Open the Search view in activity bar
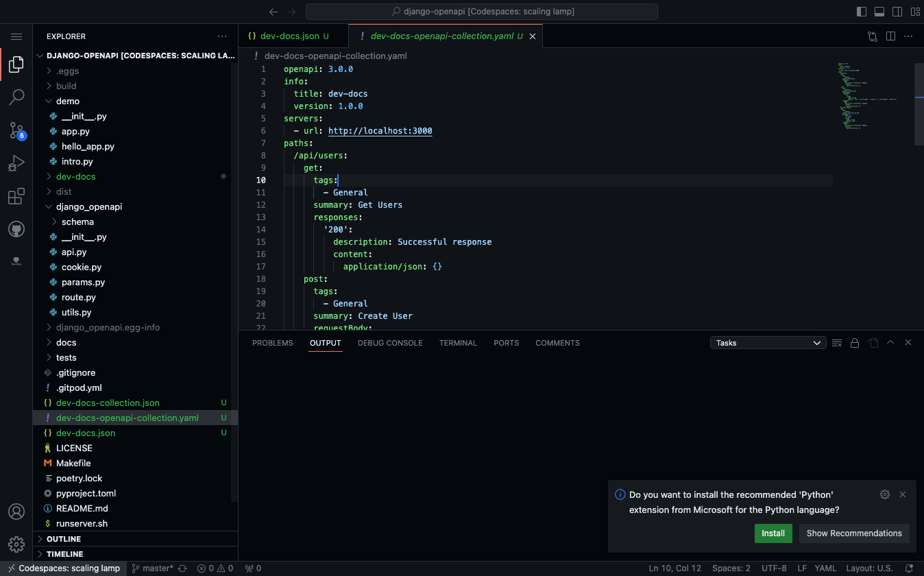This screenshot has width=924, height=576. (x=16, y=97)
